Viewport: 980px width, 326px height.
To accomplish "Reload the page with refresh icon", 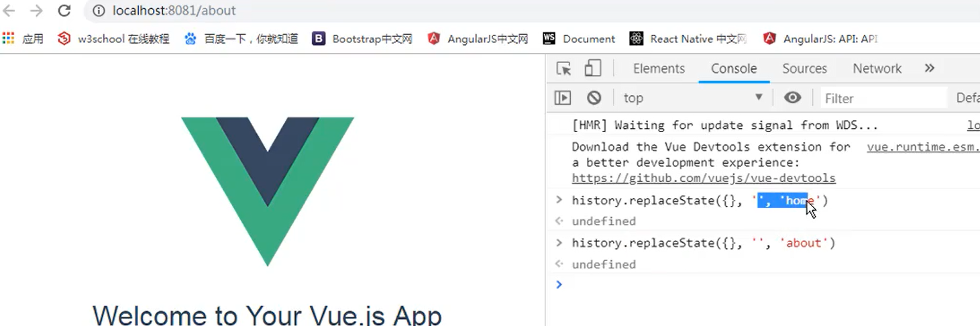I will coord(64,11).
